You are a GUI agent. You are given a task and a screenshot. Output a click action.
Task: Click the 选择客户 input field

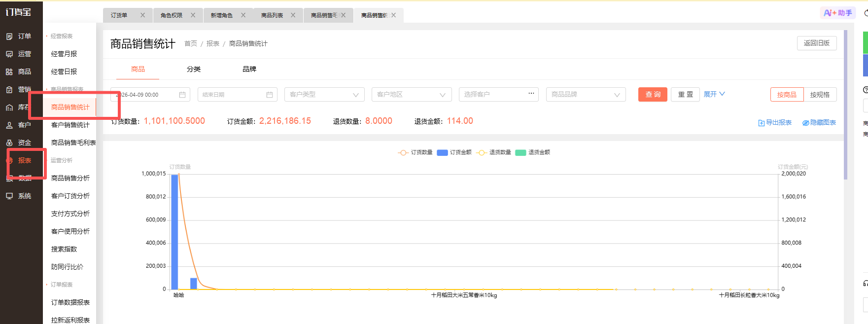(499, 95)
